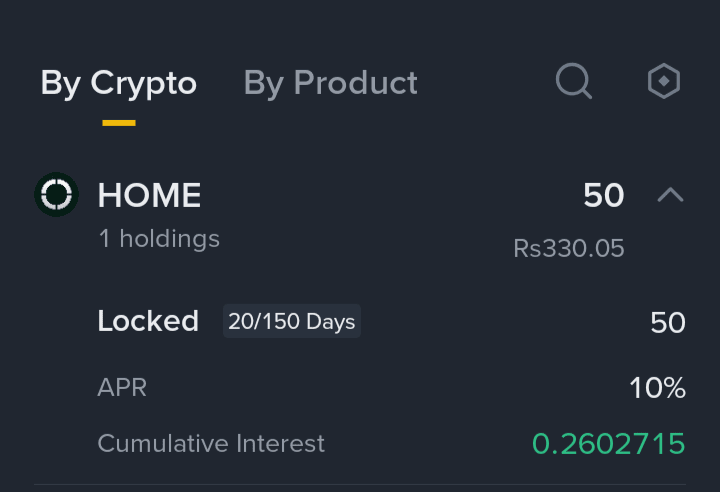The height and width of the screenshot is (492, 720).
Task: Tap the 20/150 Days badge
Action: [292, 321]
